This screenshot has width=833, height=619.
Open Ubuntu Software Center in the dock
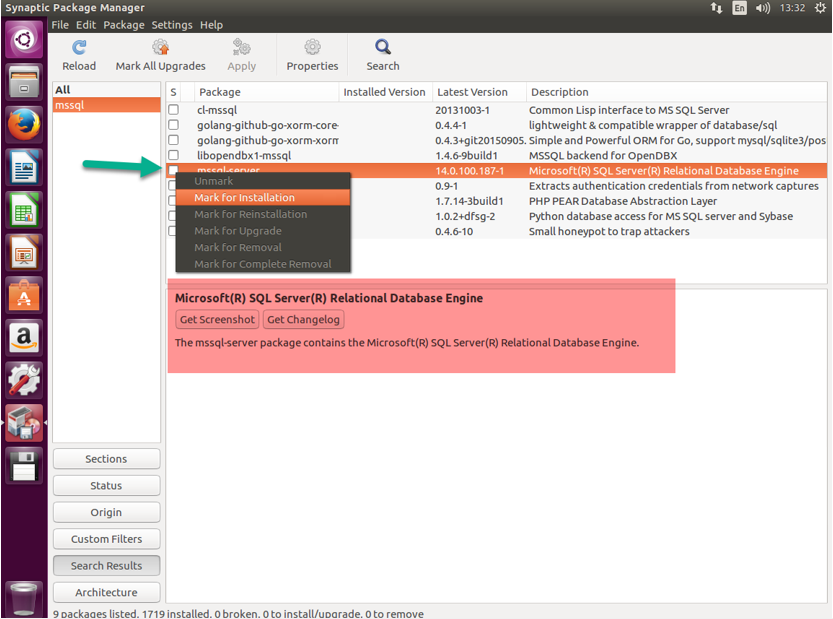click(x=24, y=295)
